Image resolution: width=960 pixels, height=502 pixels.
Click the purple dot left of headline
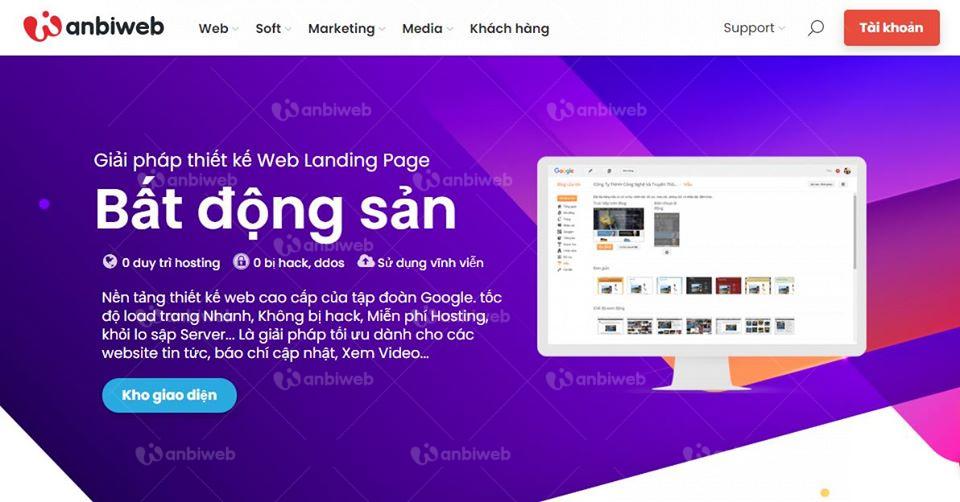coord(44,204)
